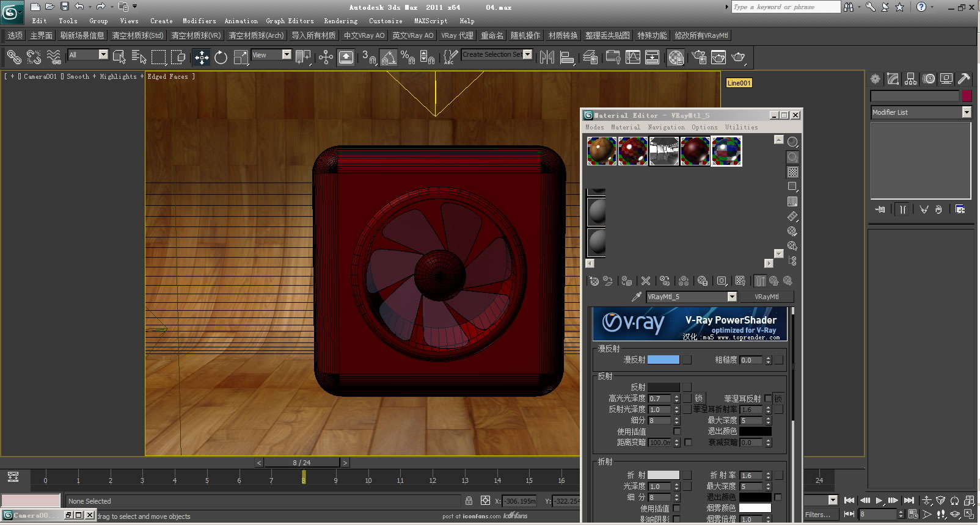
Task: Select the Select and Link tool
Action: (x=13, y=57)
